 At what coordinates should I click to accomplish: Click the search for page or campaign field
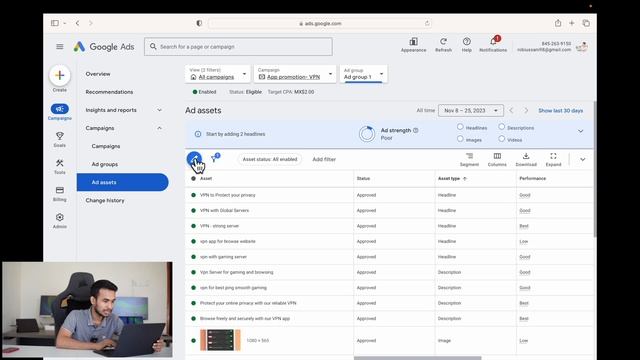click(x=238, y=47)
